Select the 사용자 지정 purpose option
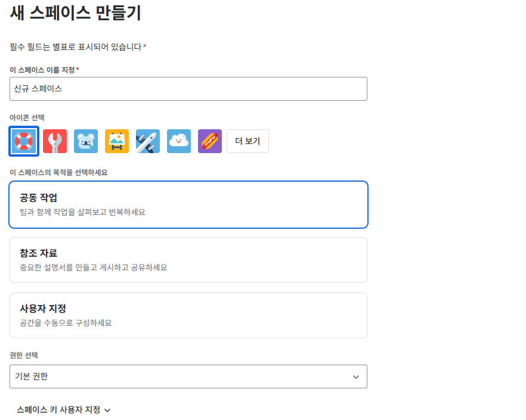Screen dimensions: 526x420 tap(188, 315)
